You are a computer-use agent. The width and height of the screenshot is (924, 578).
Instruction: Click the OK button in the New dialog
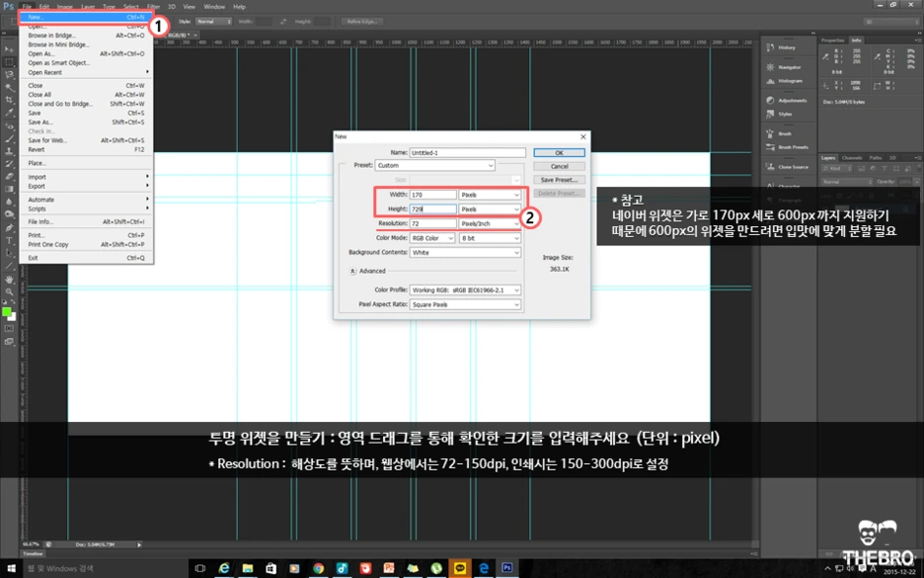point(560,153)
